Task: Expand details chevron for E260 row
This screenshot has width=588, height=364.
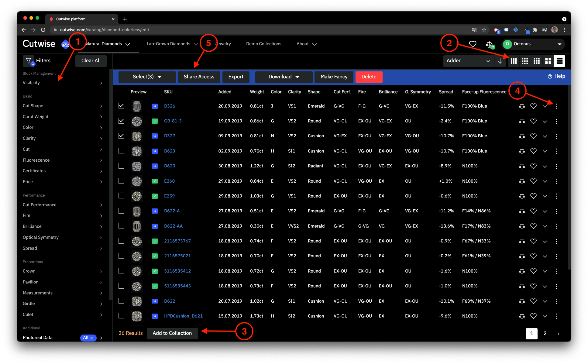Action: [545, 181]
